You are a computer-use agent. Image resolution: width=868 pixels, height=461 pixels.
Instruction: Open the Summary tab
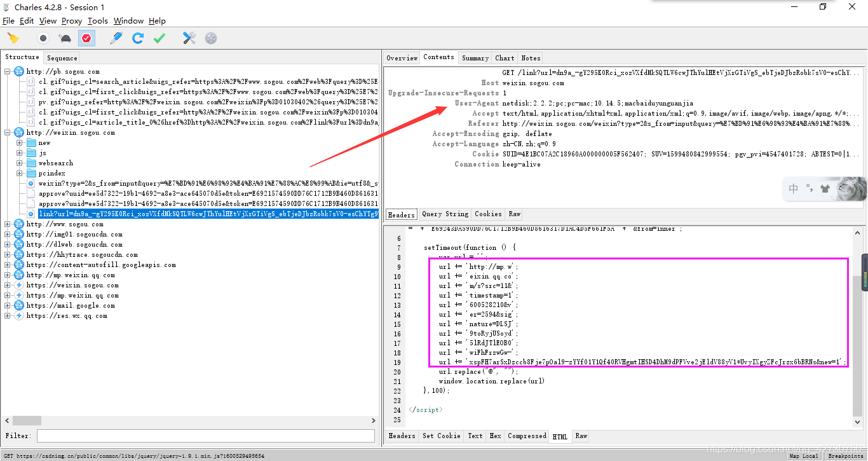475,58
